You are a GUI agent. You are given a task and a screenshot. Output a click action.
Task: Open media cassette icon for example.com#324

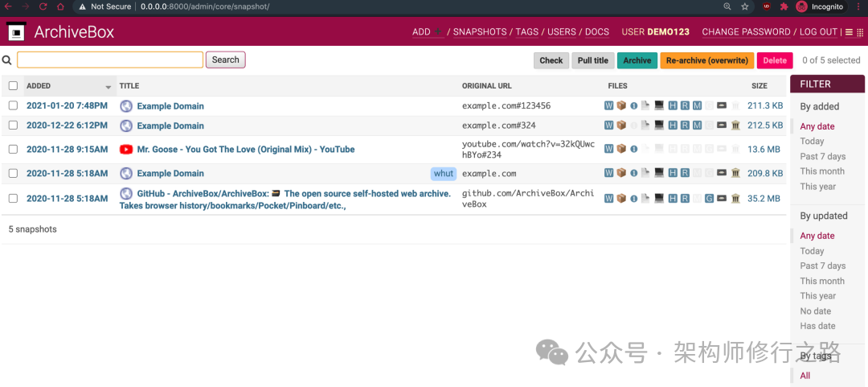pos(721,126)
